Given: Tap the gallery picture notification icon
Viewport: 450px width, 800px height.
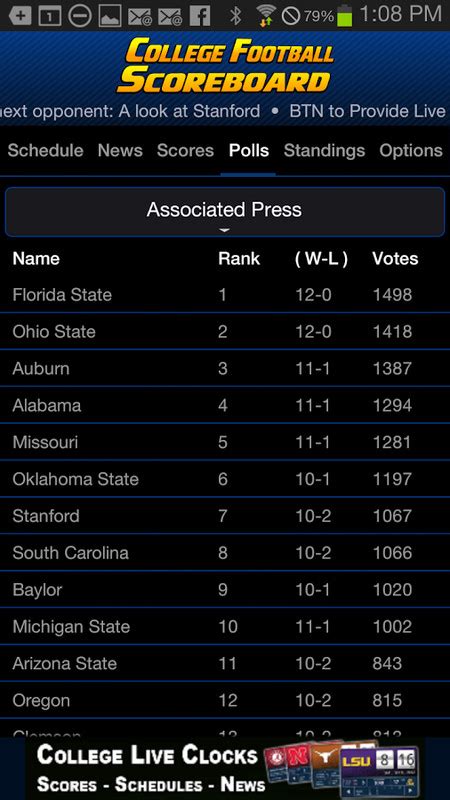Looking at the screenshot, I should pyautogui.click(x=110, y=16).
